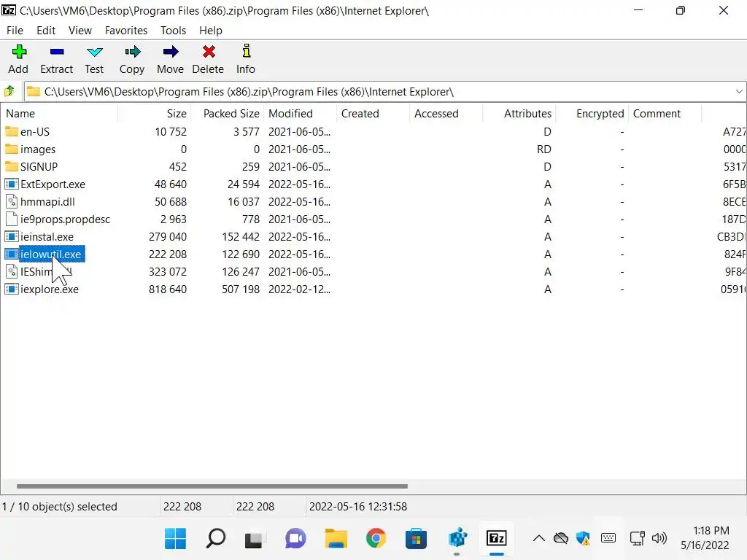Sort by the Modified column header
The width and height of the screenshot is (747, 560).
(300, 113)
